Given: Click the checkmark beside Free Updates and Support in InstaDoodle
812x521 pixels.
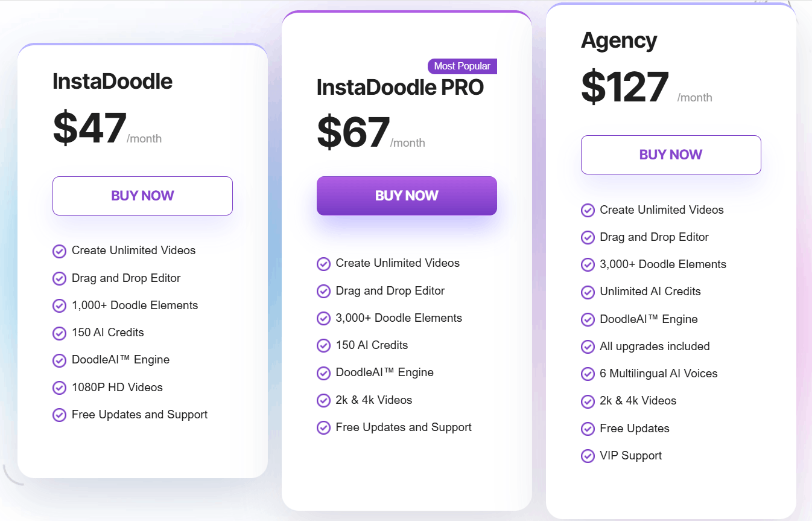Looking at the screenshot, I should pos(59,415).
